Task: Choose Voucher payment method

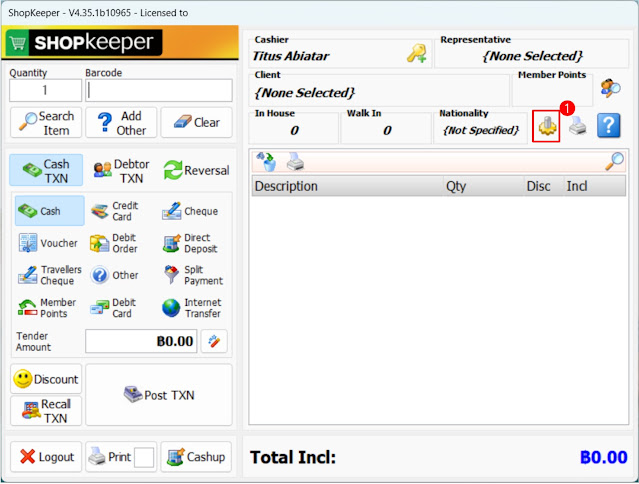Action: (48, 243)
